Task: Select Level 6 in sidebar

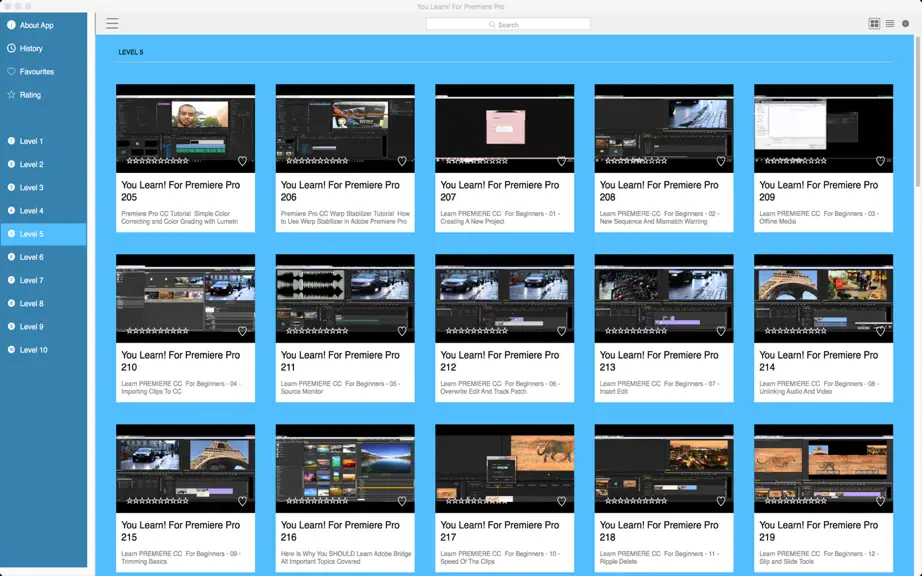Action: [x=44, y=257]
